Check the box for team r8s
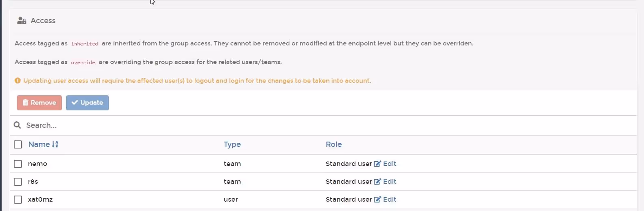The width and height of the screenshot is (644, 211). tap(18, 182)
